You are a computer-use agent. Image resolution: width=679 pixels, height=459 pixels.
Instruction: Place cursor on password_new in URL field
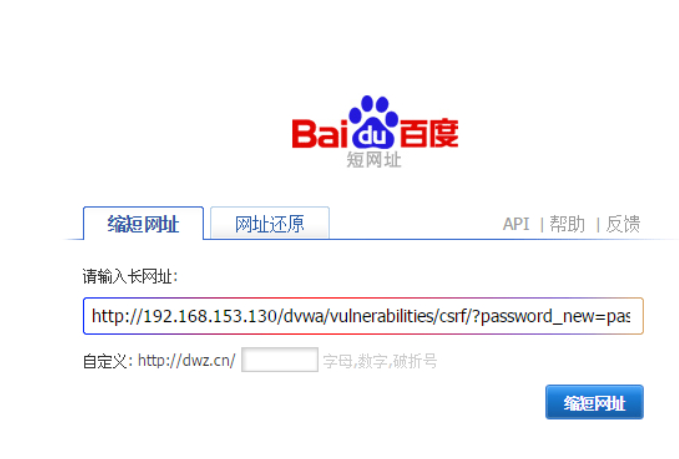pyautogui.click(x=538, y=317)
